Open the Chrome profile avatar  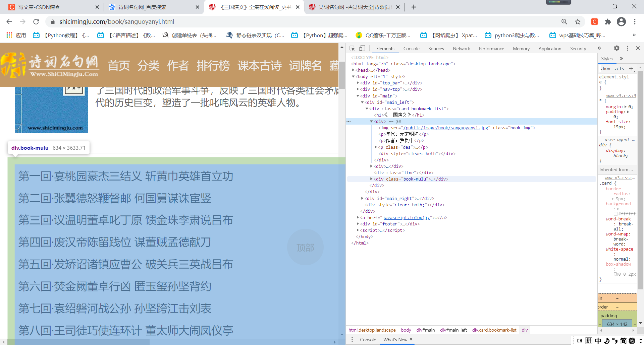[621, 21]
